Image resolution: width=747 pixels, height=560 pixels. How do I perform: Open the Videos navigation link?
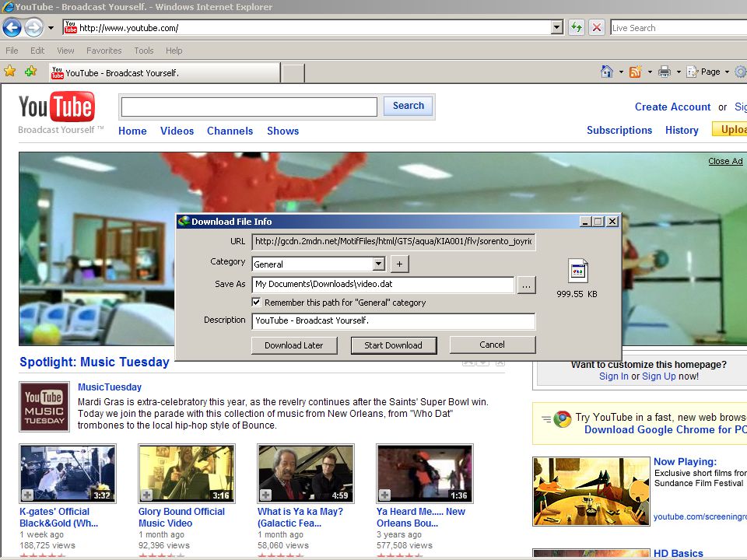point(177,131)
